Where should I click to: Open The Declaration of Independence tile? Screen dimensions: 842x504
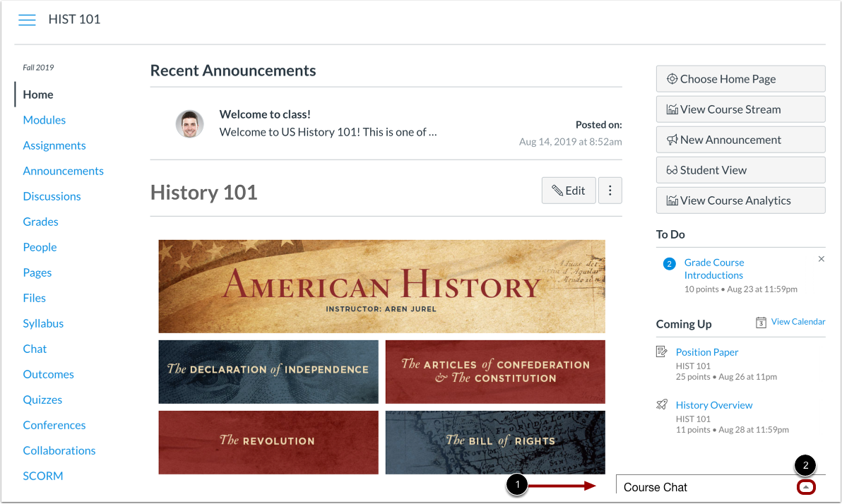(268, 371)
